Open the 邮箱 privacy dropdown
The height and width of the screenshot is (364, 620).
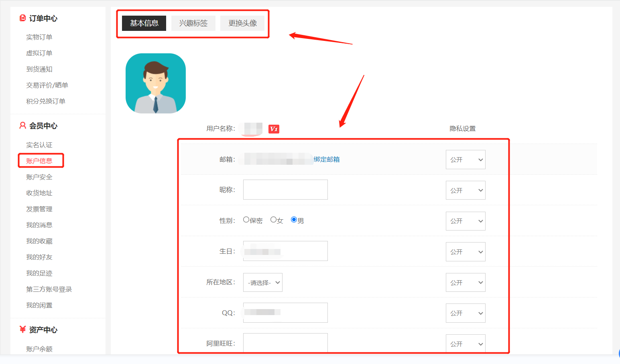(x=466, y=160)
